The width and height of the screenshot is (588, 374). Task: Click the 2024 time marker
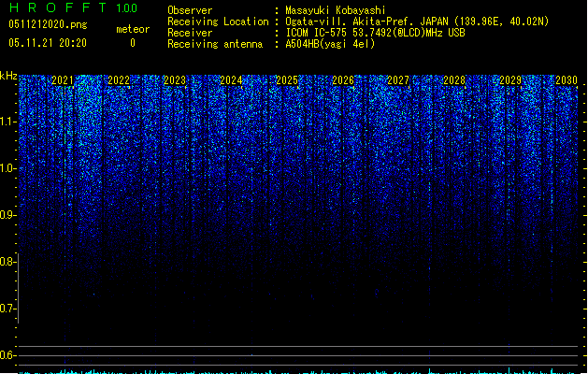pos(231,80)
